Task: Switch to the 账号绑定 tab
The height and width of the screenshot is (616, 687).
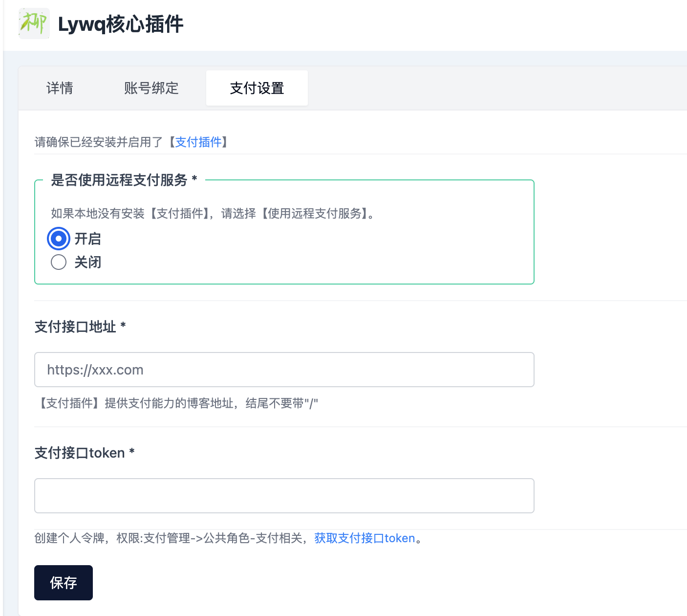Action: coord(151,88)
